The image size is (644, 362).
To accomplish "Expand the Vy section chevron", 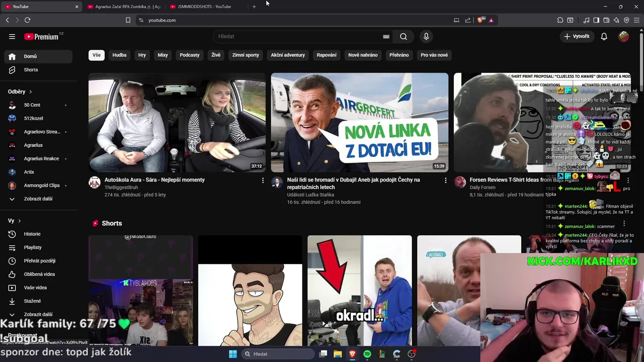I will point(20,221).
